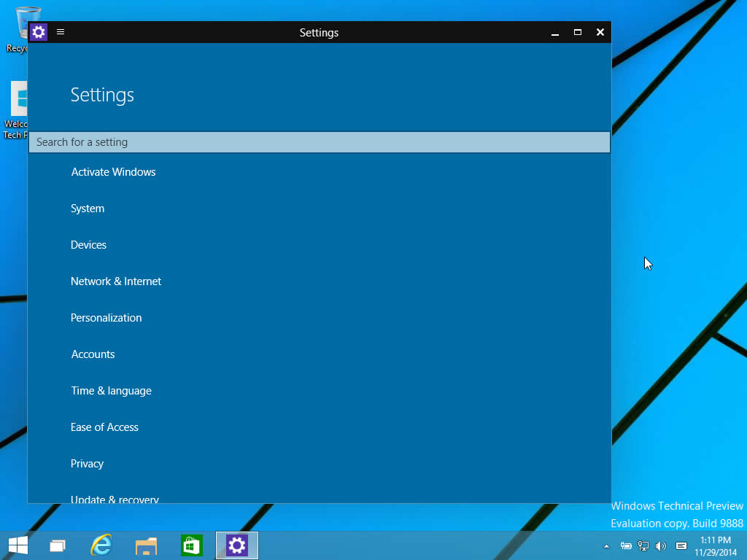Open the notifications tray icon
The width and height of the screenshot is (747, 560).
681,545
